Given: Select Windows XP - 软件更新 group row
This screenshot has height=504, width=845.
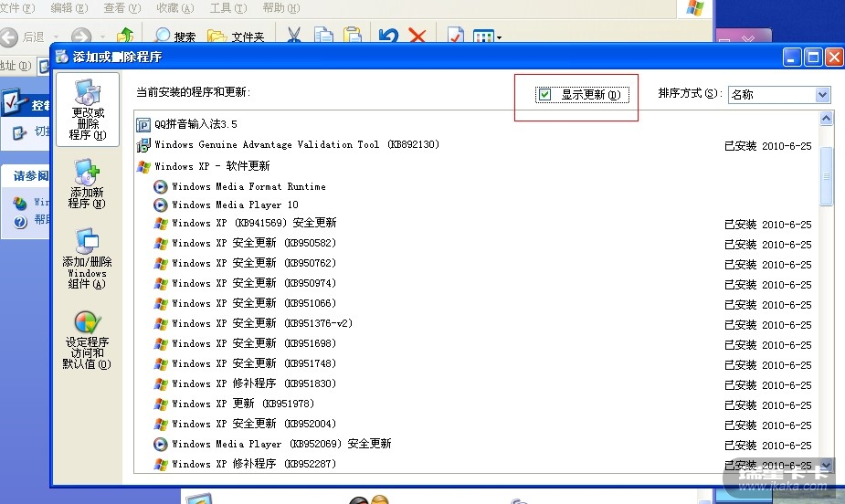Looking at the screenshot, I should (x=476, y=166).
